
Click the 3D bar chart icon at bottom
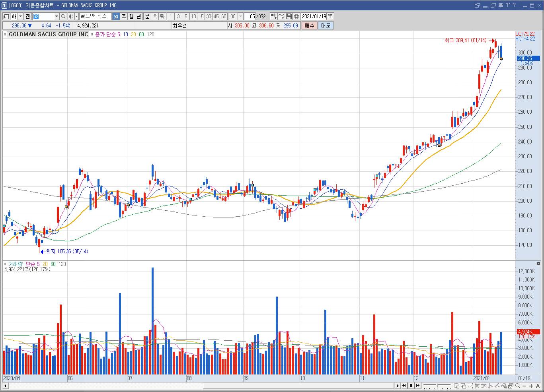click(x=504, y=386)
